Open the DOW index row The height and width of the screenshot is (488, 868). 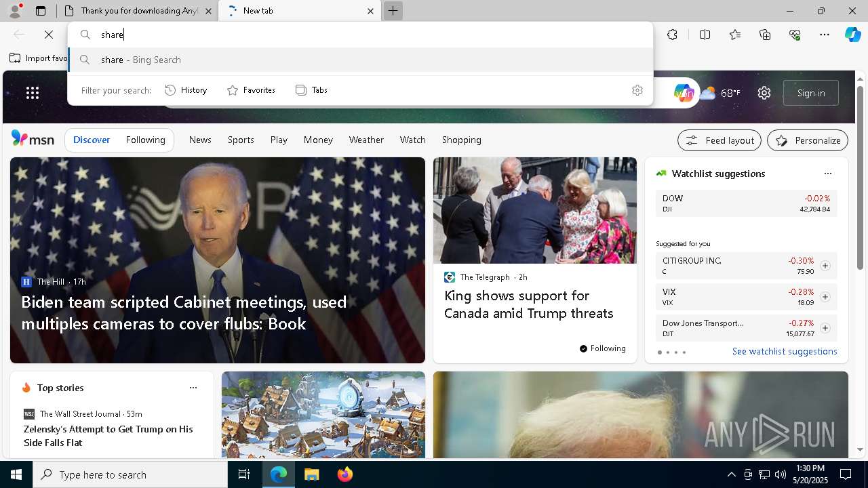click(746, 203)
